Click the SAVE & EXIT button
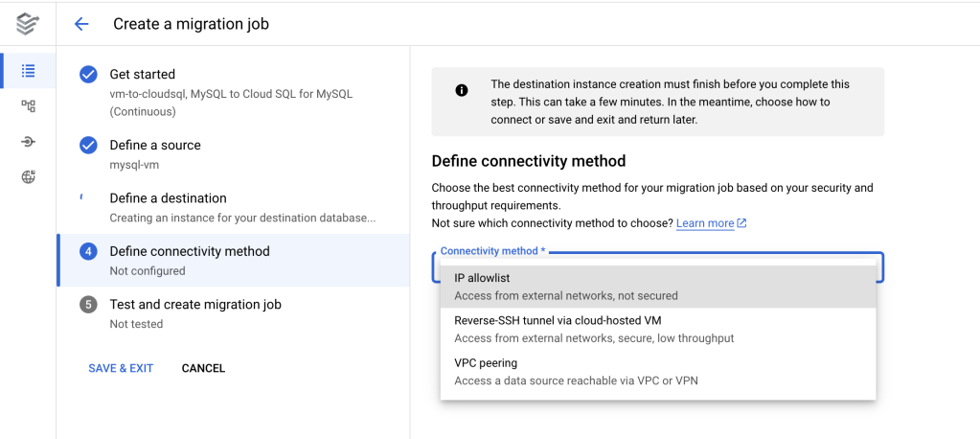 point(121,368)
